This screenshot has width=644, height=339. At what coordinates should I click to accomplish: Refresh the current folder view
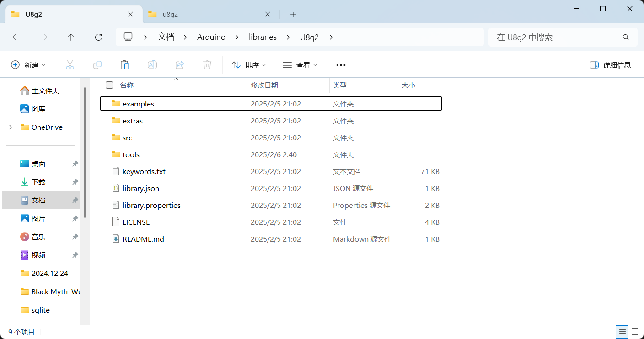(98, 37)
